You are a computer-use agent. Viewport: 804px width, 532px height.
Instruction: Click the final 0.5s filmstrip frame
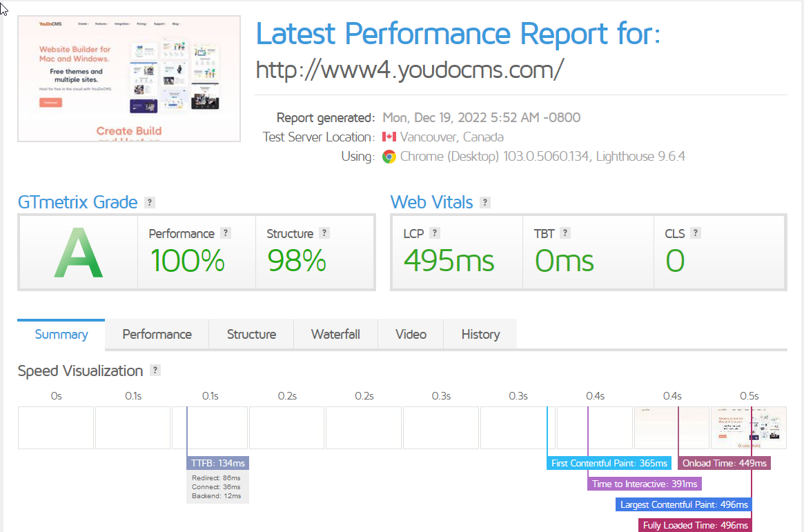click(x=749, y=428)
